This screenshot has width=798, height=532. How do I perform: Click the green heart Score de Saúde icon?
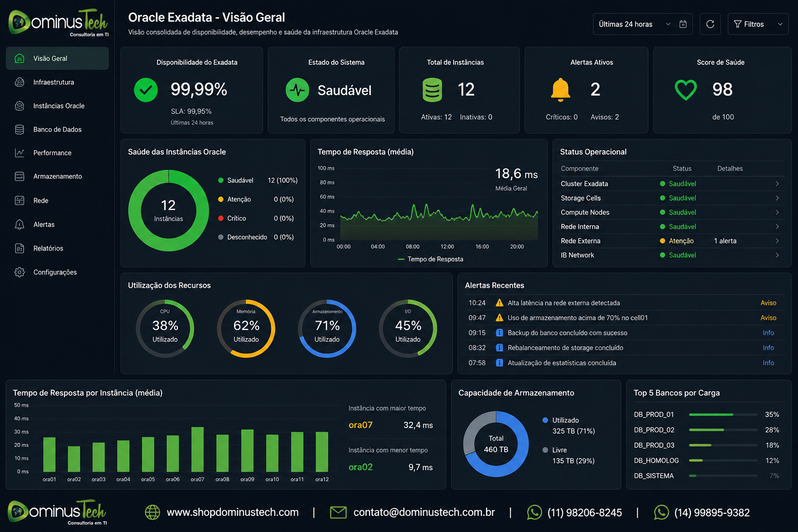pos(686,90)
